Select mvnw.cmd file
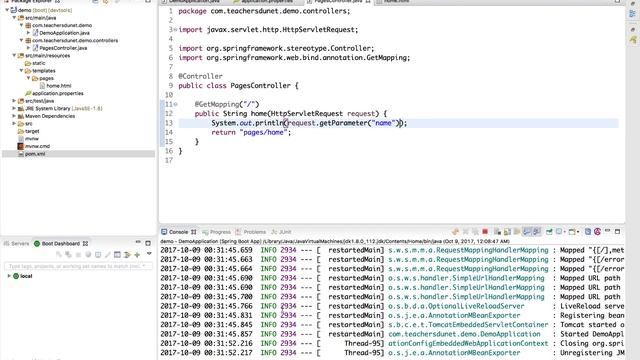 (37, 146)
